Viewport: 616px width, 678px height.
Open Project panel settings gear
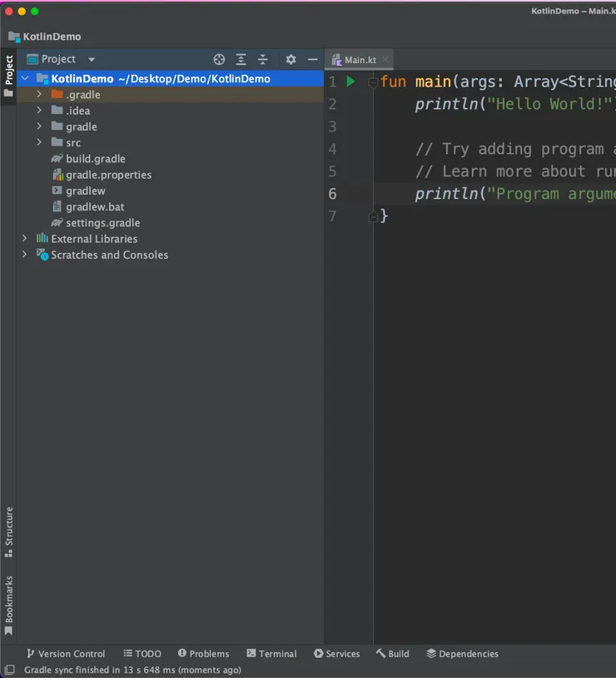tap(291, 60)
